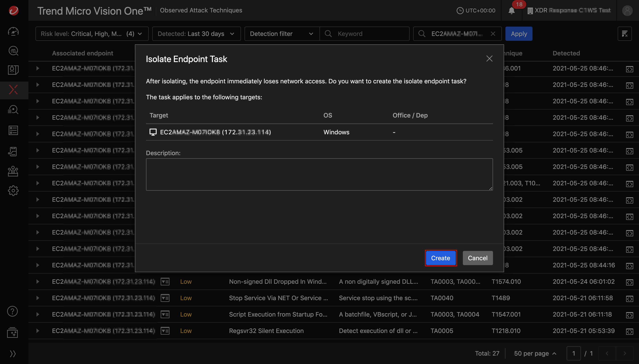
Task: Collapse the 50 per page selector
Action: (535, 353)
